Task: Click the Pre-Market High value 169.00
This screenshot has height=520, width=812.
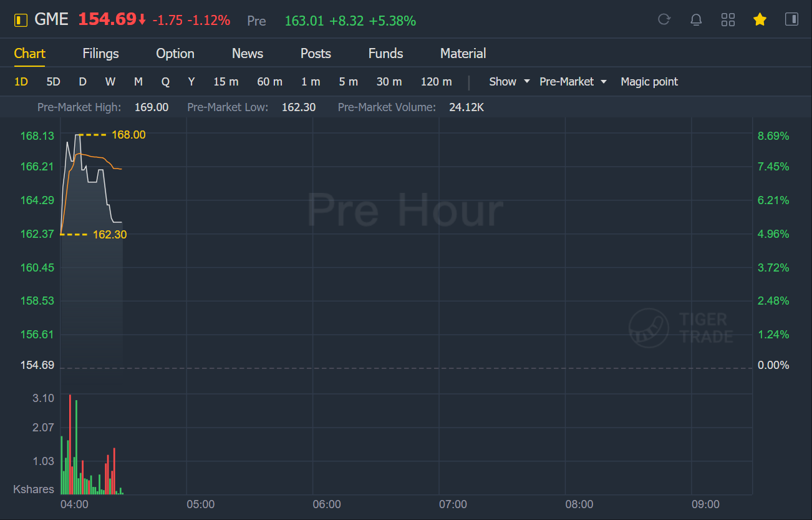Action: (152, 107)
